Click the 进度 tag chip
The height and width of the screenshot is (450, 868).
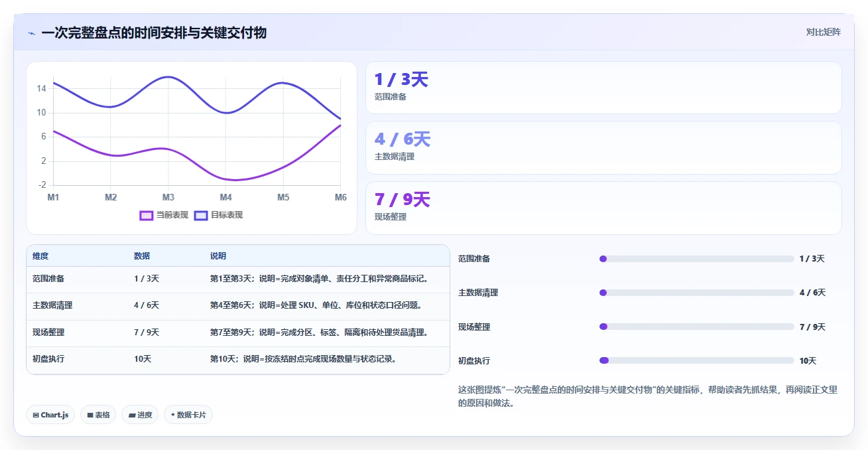point(140,415)
